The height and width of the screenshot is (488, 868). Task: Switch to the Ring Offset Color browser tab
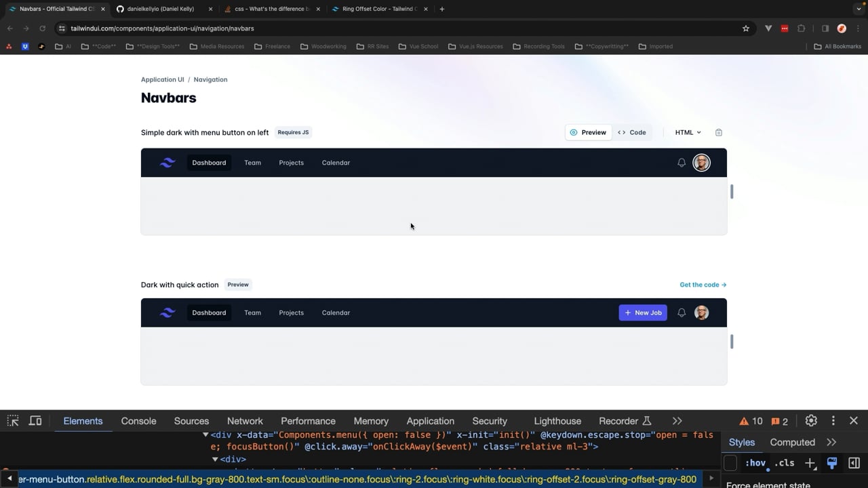[379, 9]
